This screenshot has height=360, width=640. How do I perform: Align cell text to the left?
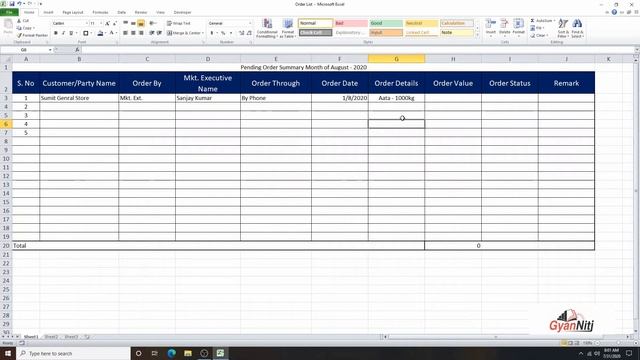click(x=126, y=33)
